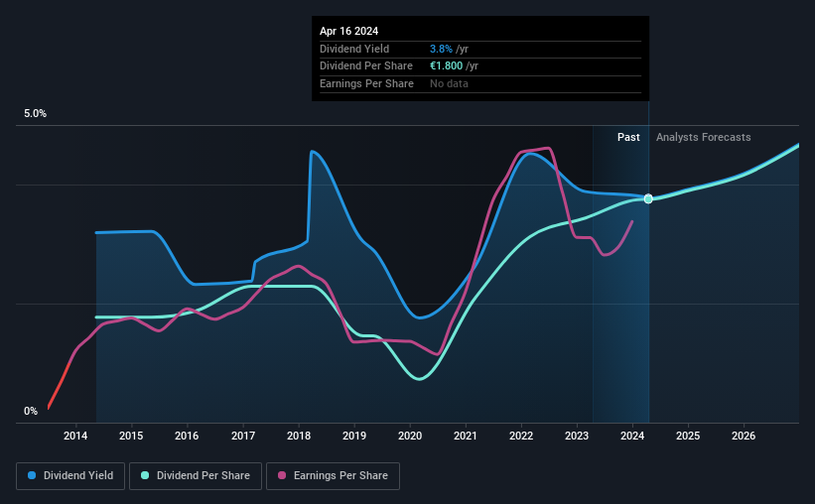Click the highlighted data point marker at Apr 2024
The image size is (815, 504).
click(x=648, y=199)
